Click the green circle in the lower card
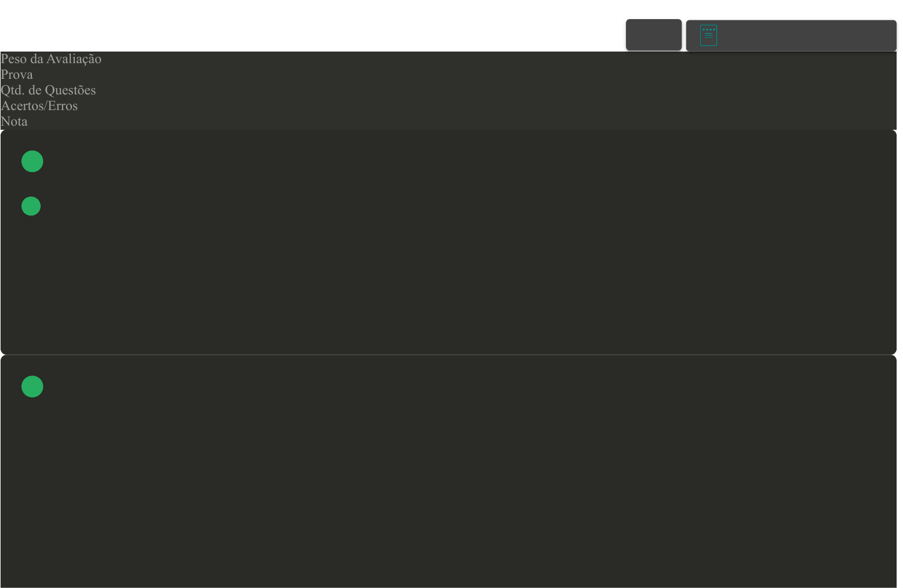Viewport: 903px width, 588px height. (32, 387)
